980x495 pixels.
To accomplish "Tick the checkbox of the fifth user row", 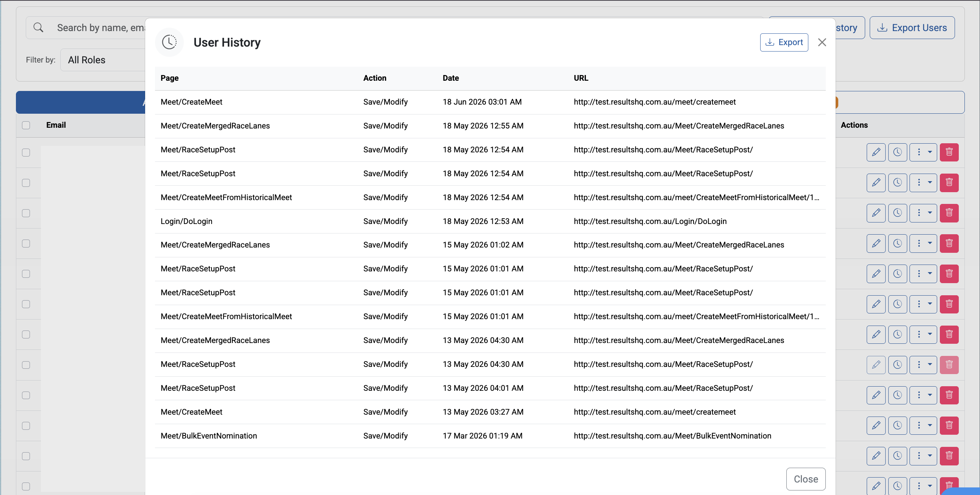I will click(x=26, y=274).
